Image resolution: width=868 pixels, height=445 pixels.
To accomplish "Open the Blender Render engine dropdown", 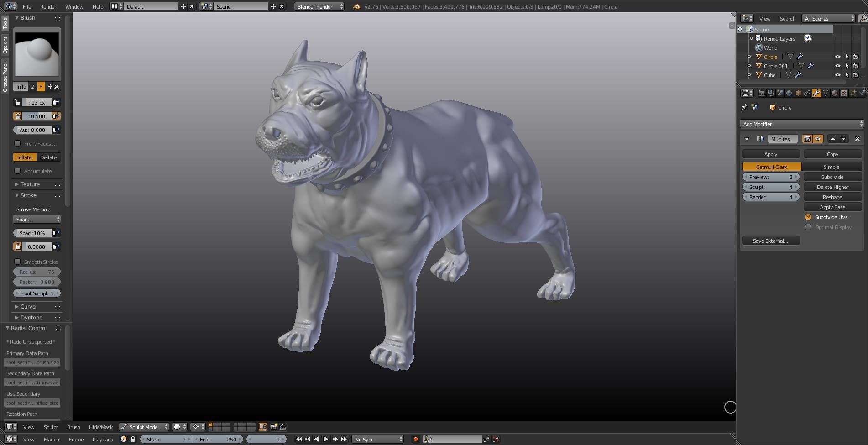I will pyautogui.click(x=319, y=7).
